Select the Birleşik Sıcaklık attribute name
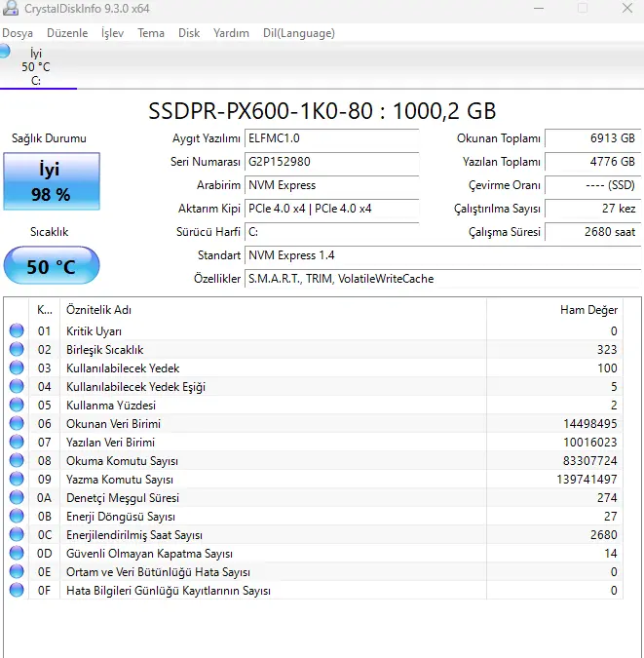Viewport: 644px width, 658px height. [105, 350]
